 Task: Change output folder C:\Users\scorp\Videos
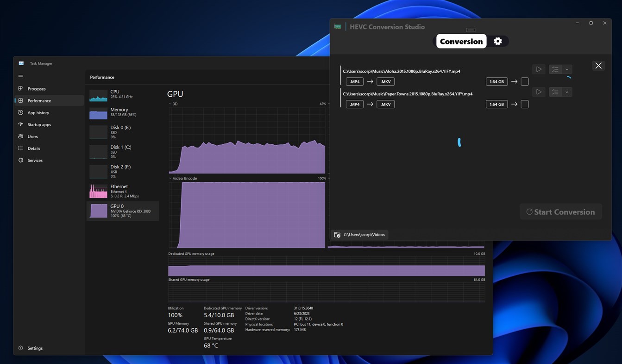360,234
